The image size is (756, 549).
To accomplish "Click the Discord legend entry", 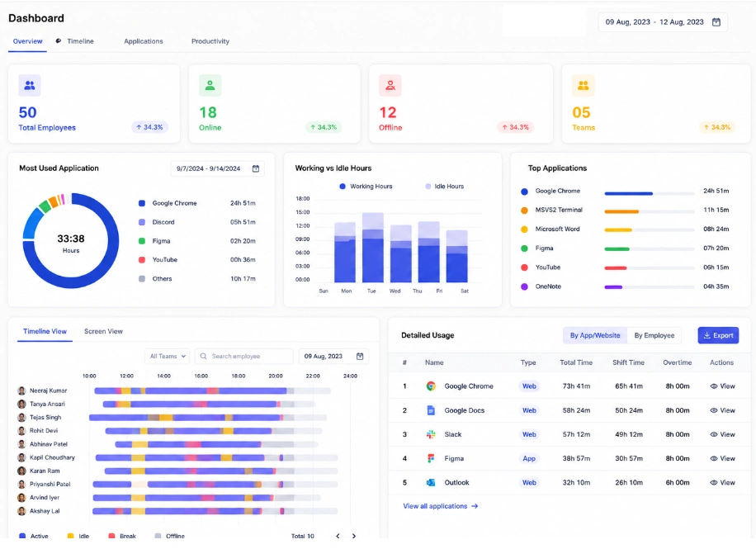I will tap(196, 222).
